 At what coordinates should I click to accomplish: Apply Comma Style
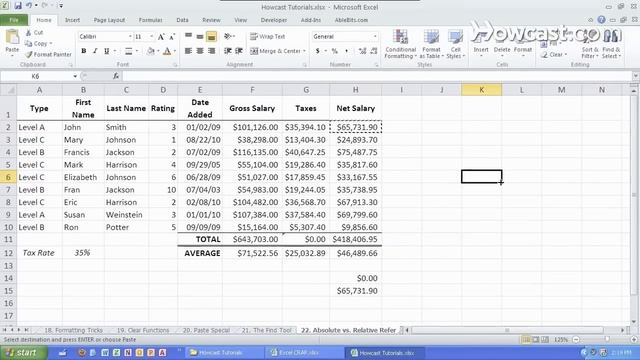[347, 51]
